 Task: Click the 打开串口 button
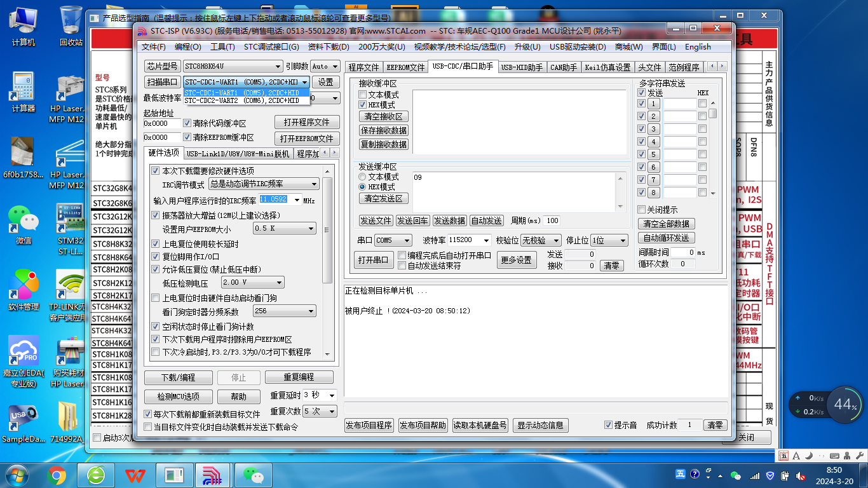point(372,260)
